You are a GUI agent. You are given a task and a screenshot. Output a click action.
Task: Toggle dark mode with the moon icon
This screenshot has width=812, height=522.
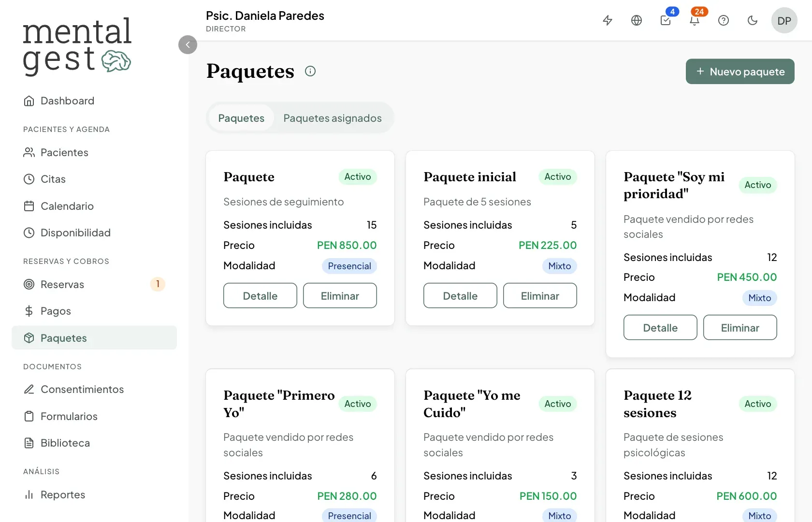coord(753,20)
